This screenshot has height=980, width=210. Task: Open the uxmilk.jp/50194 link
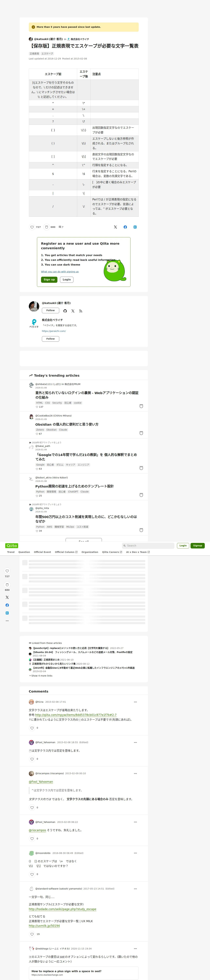click(x=44, y=926)
